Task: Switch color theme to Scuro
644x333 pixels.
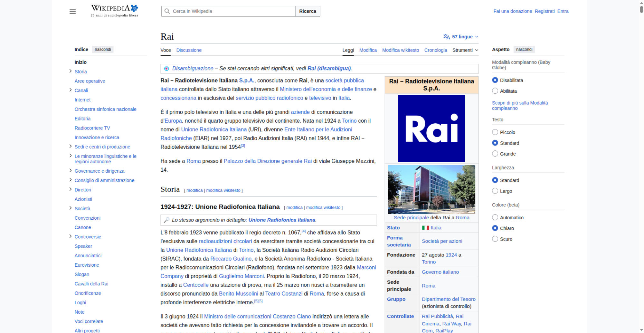Action: tap(495, 239)
